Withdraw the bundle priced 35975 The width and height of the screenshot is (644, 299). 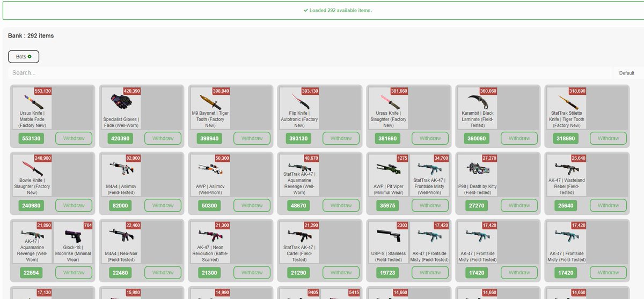(430, 205)
